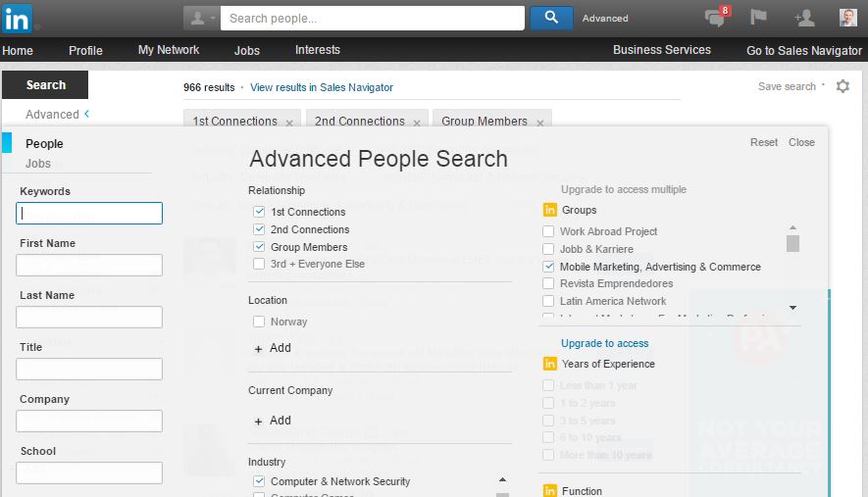This screenshot has width=868, height=497.
Task: Close the Advanced People Search panel
Action: (x=801, y=142)
